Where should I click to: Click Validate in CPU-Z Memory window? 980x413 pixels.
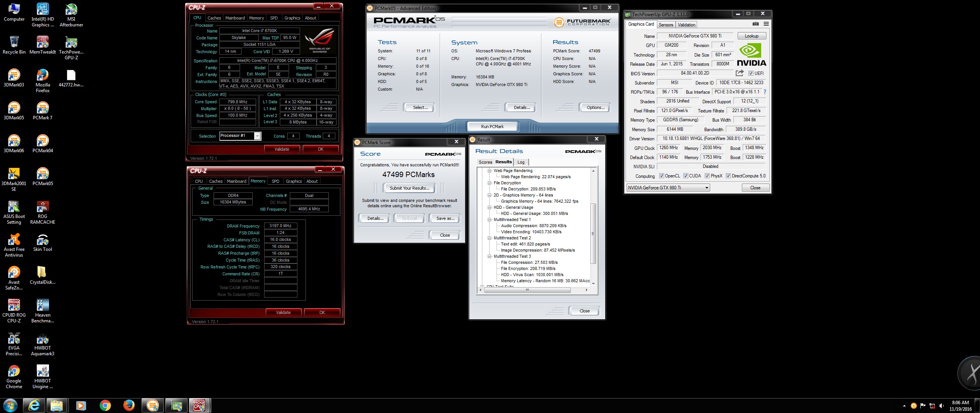[x=283, y=312]
